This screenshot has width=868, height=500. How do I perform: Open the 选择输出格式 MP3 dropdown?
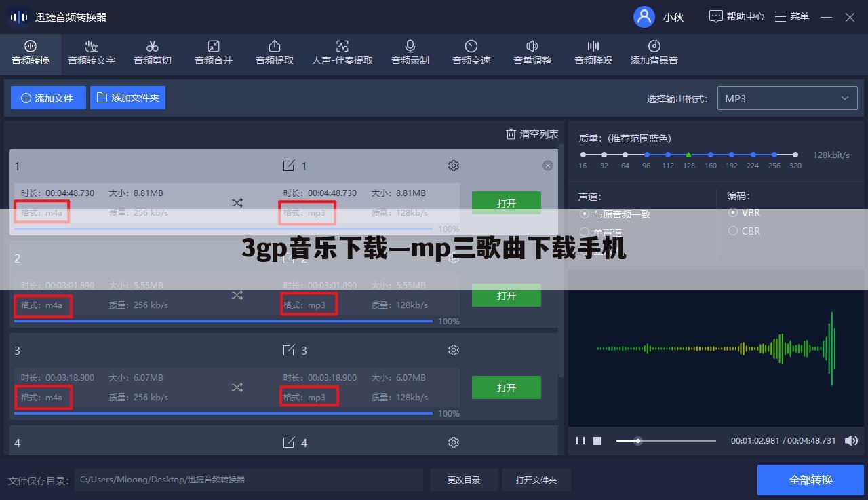tap(787, 98)
